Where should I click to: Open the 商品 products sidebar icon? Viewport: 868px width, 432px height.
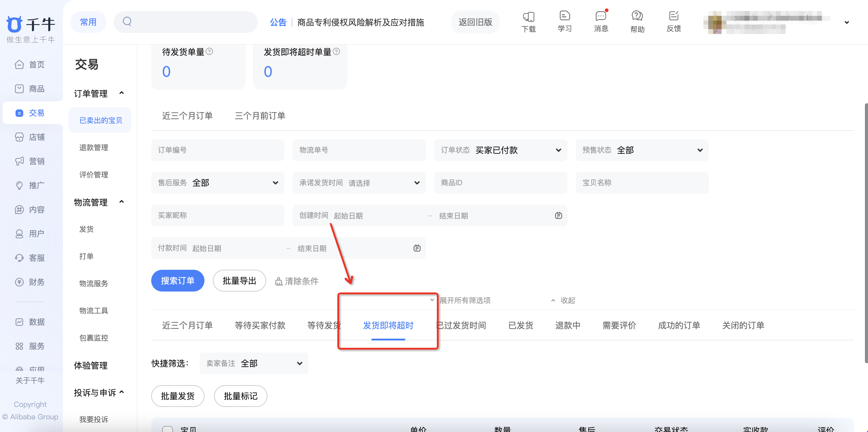pyautogui.click(x=19, y=89)
